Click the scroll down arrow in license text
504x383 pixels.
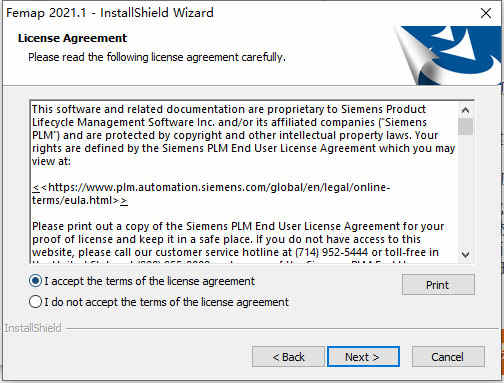click(x=466, y=254)
